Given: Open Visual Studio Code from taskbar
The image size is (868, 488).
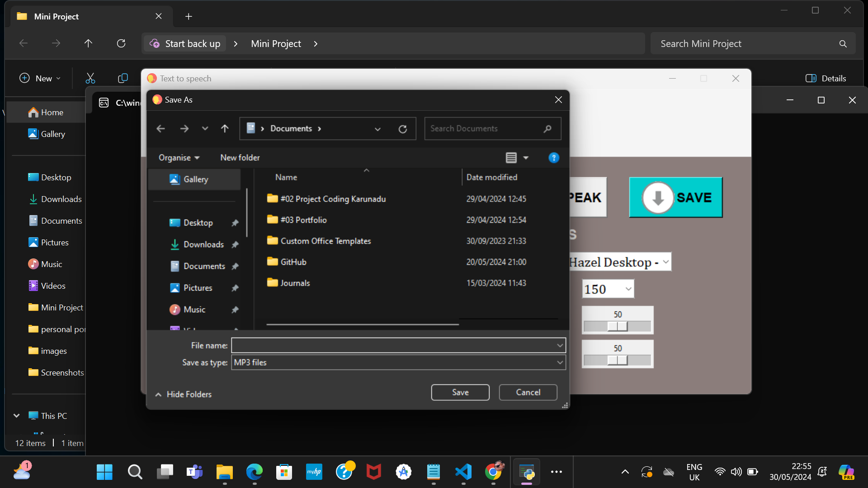Looking at the screenshot, I should point(463,472).
